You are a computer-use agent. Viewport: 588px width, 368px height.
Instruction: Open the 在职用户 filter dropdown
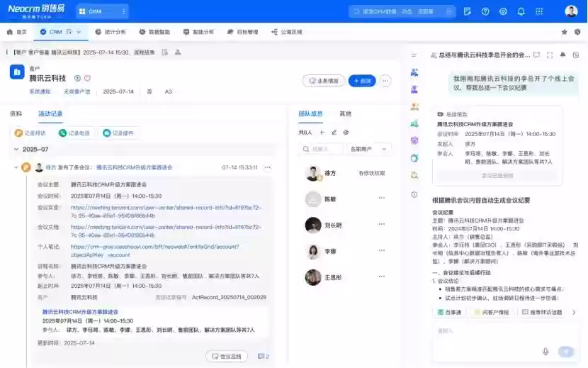click(368, 149)
